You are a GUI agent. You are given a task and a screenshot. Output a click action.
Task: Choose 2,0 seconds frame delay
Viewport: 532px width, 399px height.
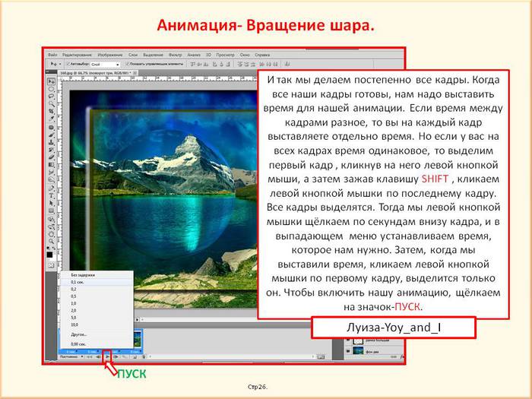pos(97,310)
